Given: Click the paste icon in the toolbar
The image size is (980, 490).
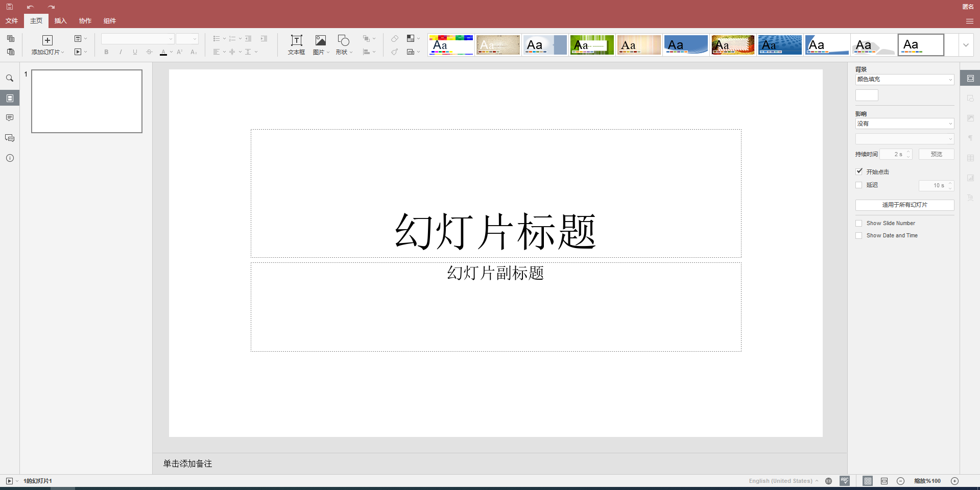Looking at the screenshot, I should tap(11, 52).
